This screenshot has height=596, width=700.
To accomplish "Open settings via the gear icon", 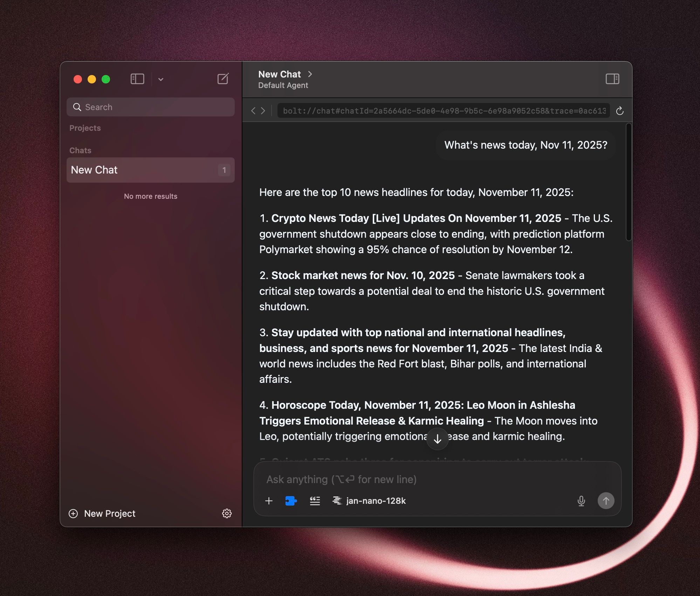I will [227, 514].
